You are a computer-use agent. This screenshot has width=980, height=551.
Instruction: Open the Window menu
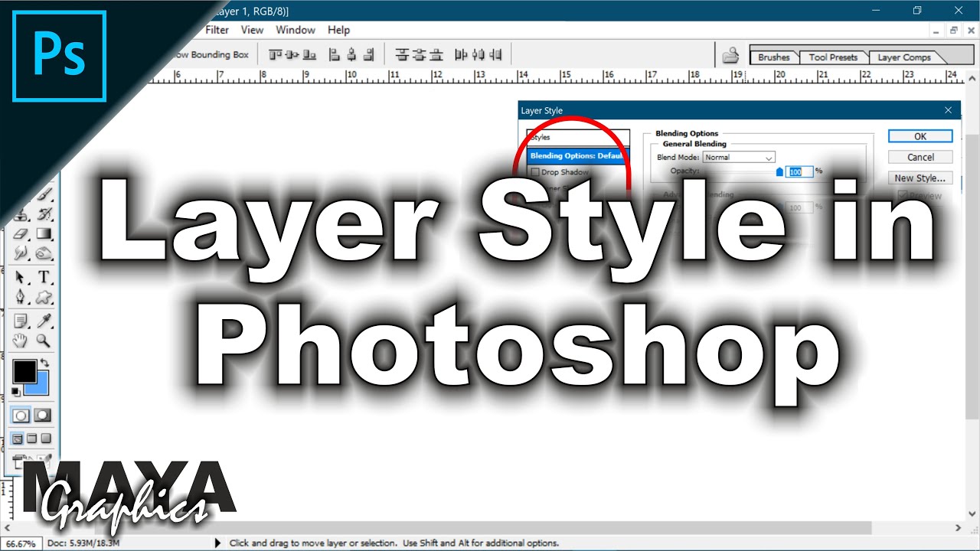click(x=296, y=30)
